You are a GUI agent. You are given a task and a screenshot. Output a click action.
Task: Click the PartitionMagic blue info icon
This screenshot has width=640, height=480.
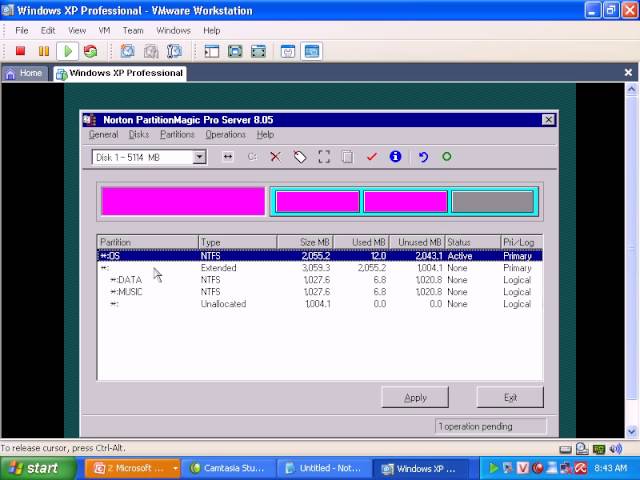click(396, 156)
